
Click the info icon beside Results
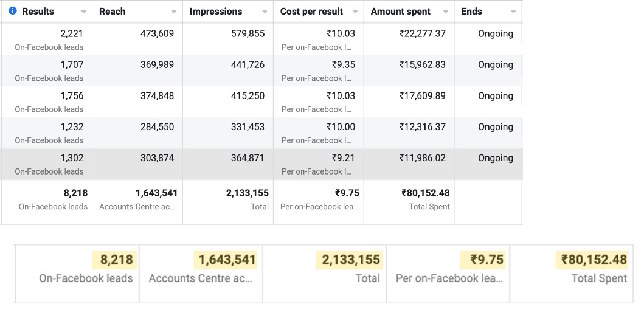(x=13, y=12)
